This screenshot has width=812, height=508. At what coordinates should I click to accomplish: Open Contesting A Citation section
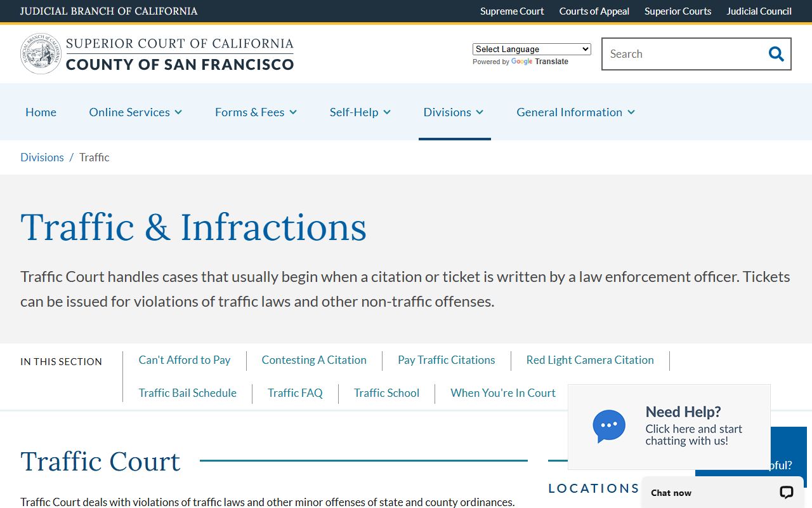pyautogui.click(x=314, y=360)
